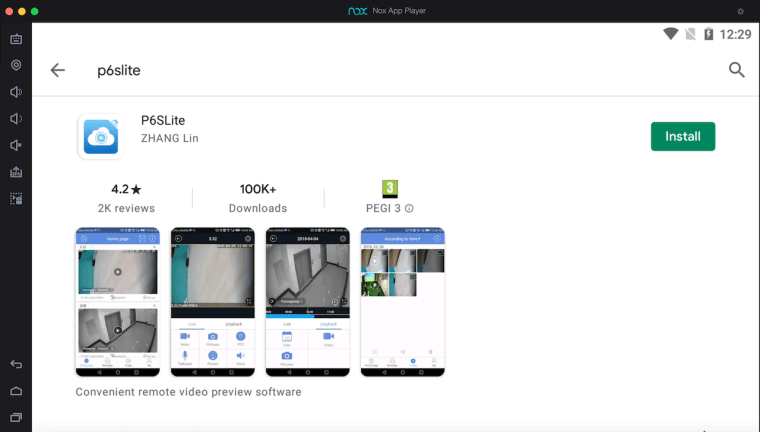Open the P6SLite app icon

101,136
